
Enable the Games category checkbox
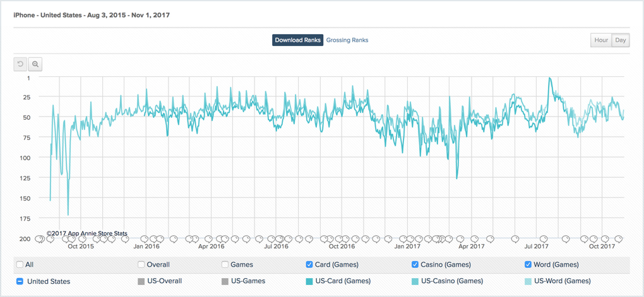[225, 265]
